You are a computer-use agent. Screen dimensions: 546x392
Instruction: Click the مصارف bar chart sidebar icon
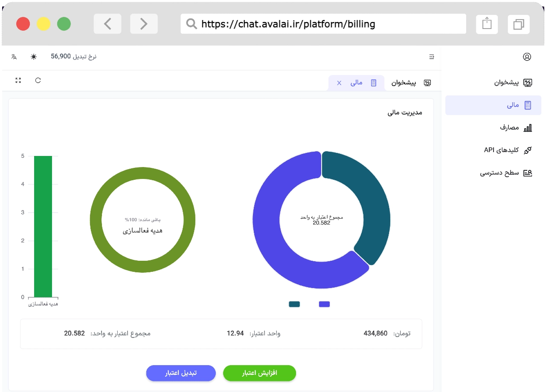point(528,128)
